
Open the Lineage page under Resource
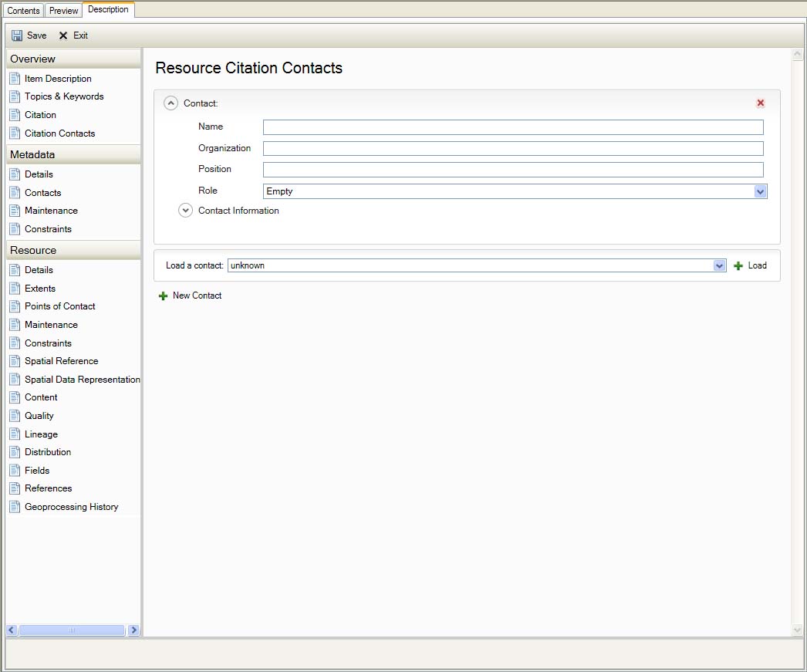41,434
